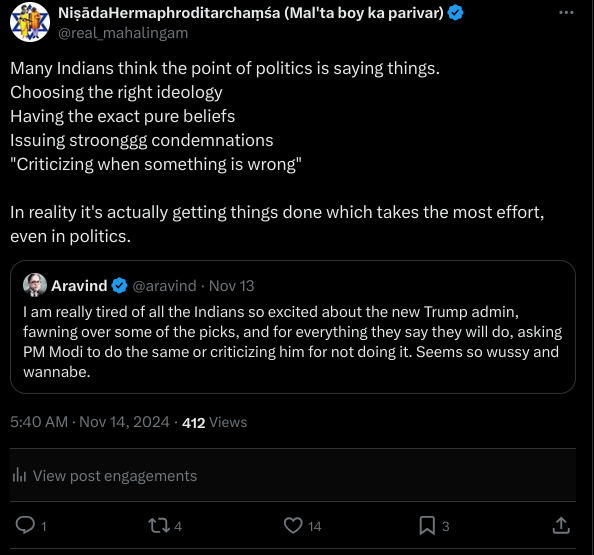Screen dimensions: 594x555
Task: Open the Nov 13 quoted post date
Action: [x=231, y=286]
